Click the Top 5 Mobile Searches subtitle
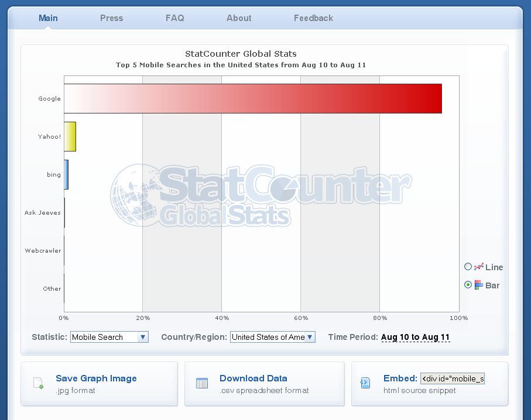 [x=241, y=65]
